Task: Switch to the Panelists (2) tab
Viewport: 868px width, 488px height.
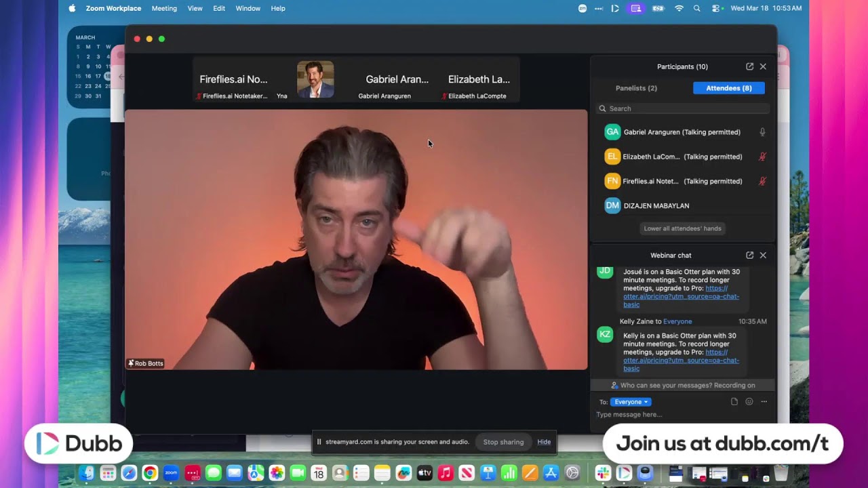Action: pyautogui.click(x=636, y=88)
